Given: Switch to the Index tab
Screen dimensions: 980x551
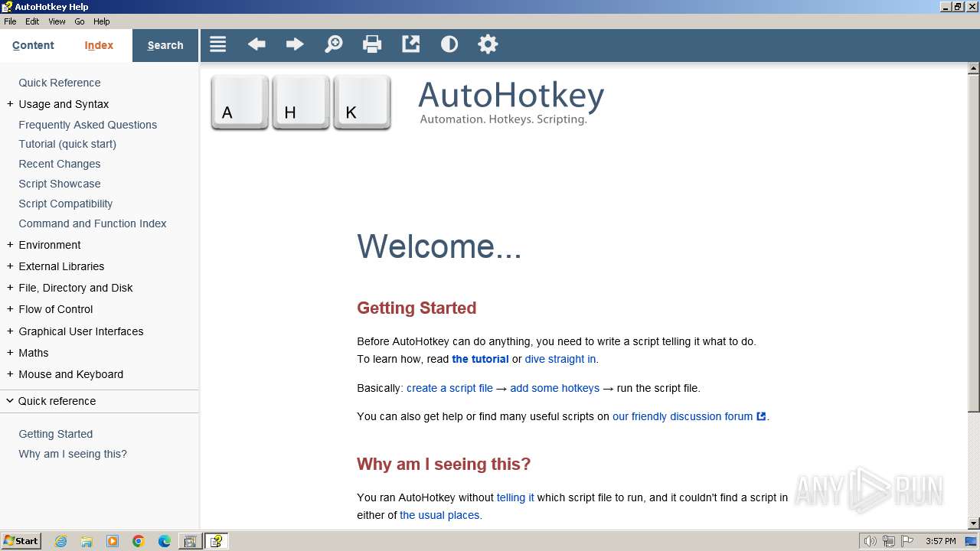Looking at the screenshot, I should tap(99, 45).
